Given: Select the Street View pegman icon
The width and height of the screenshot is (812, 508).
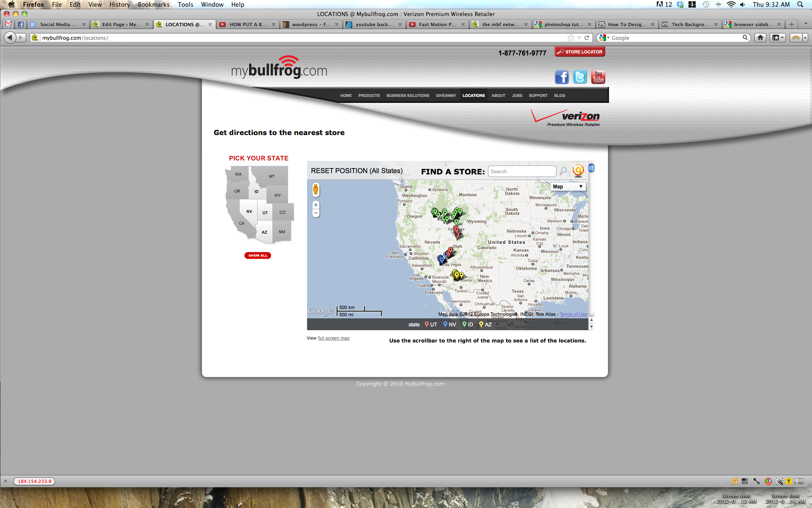Looking at the screenshot, I should click(x=315, y=190).
